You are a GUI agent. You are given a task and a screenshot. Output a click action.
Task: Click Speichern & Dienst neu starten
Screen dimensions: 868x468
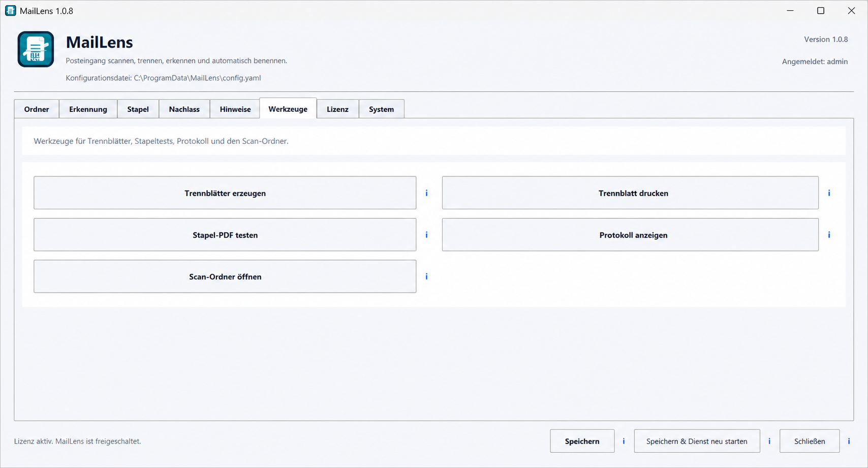697,441
